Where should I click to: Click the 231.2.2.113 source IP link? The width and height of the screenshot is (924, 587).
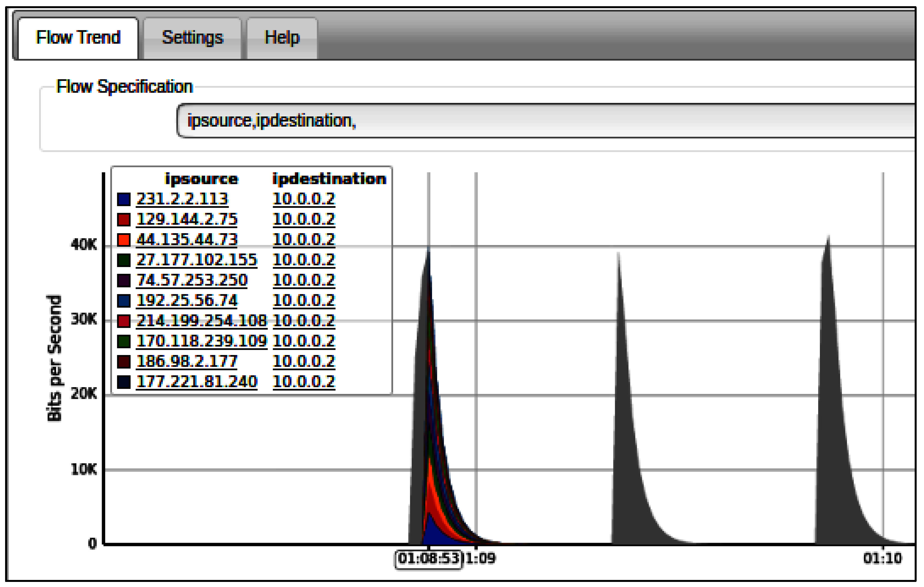pos(182,199)
